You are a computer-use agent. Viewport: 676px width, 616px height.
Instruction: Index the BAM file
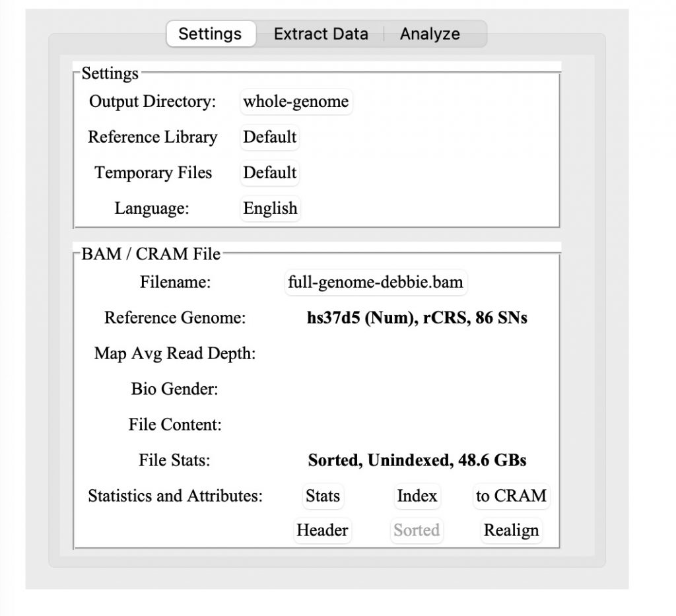pyautogui.click(x=417, y=496)
